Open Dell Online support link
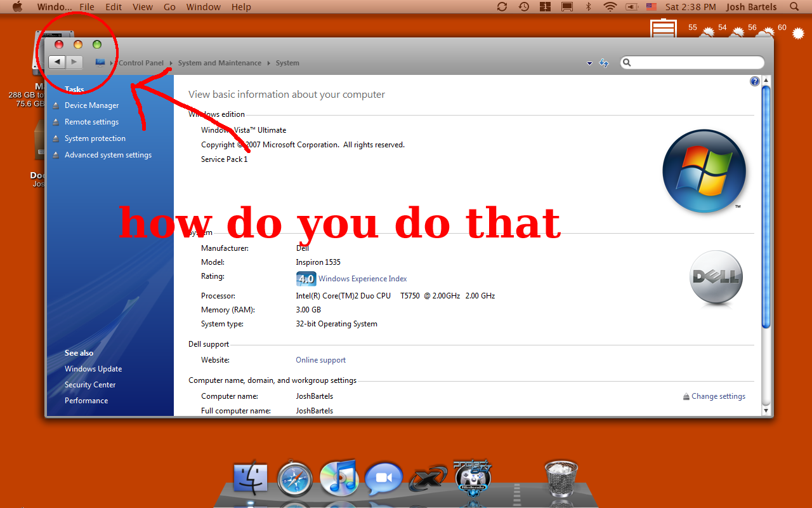Image resolution: width=812 pixels, height=508 pixels. click(321, 360)
